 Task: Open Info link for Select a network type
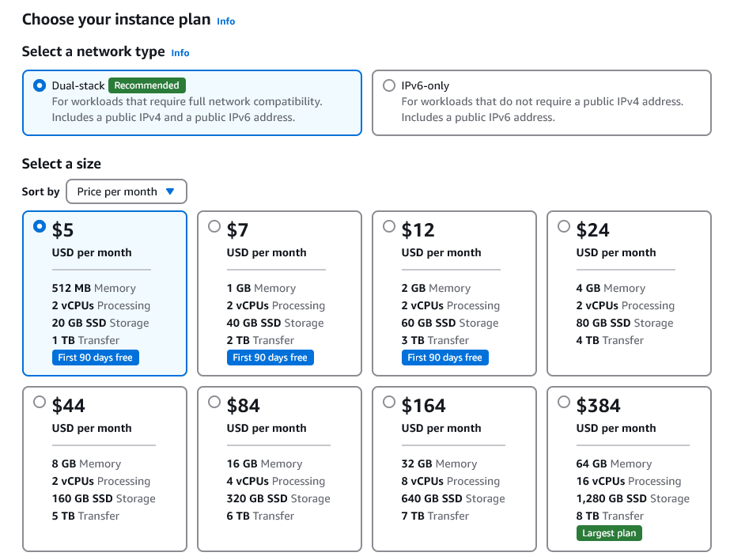[x=180, y=53]
